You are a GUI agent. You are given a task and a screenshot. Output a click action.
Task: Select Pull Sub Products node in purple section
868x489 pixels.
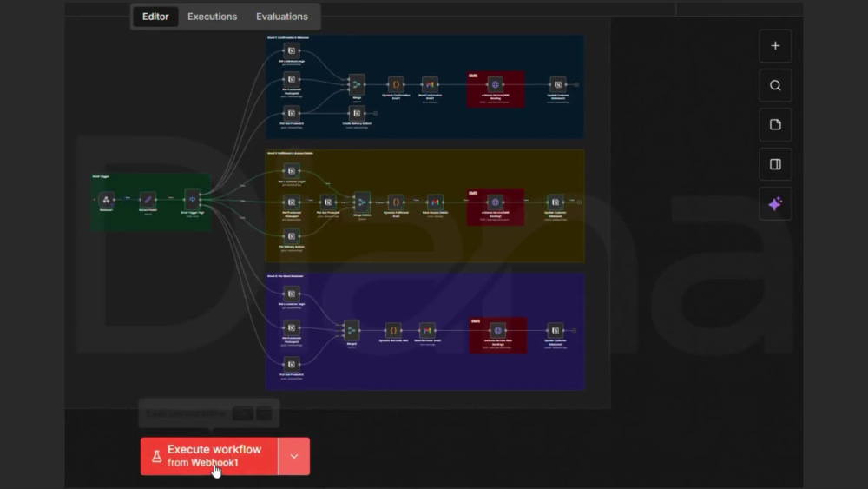292,365
